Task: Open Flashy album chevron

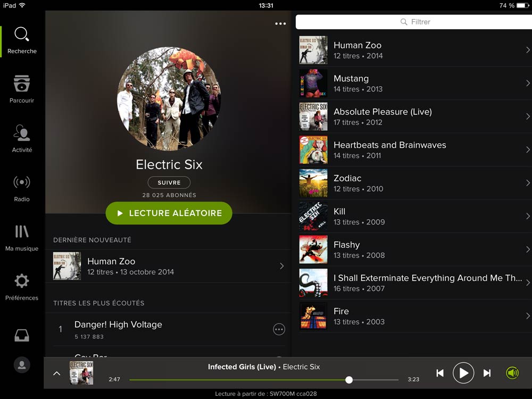Action: click(528, 250)
